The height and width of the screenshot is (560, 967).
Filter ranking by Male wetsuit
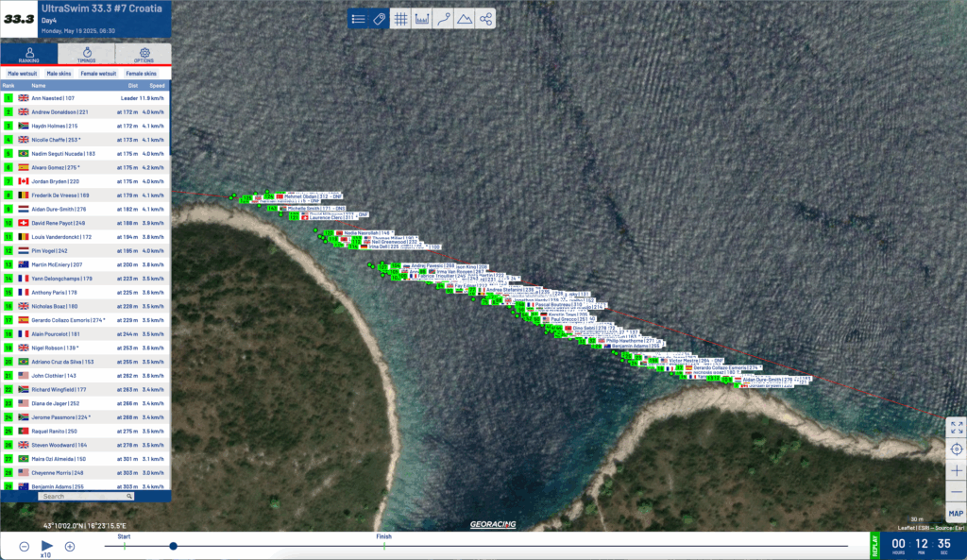pyautogui.click(x=23, y=74)
